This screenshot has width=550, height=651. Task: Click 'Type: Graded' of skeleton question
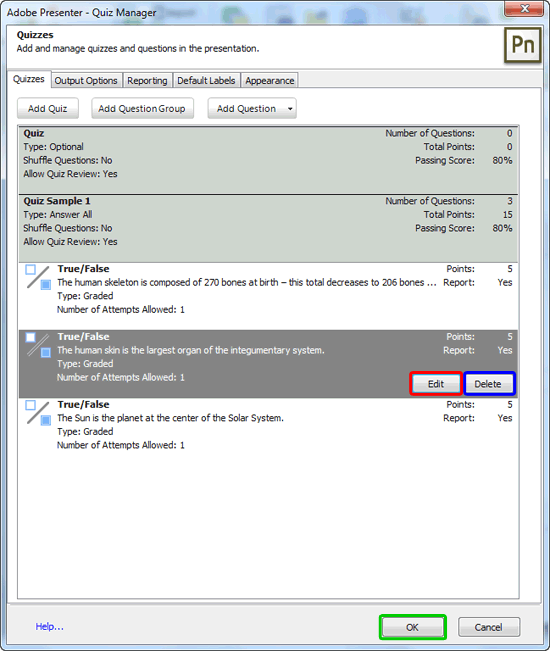pos(85,296)
